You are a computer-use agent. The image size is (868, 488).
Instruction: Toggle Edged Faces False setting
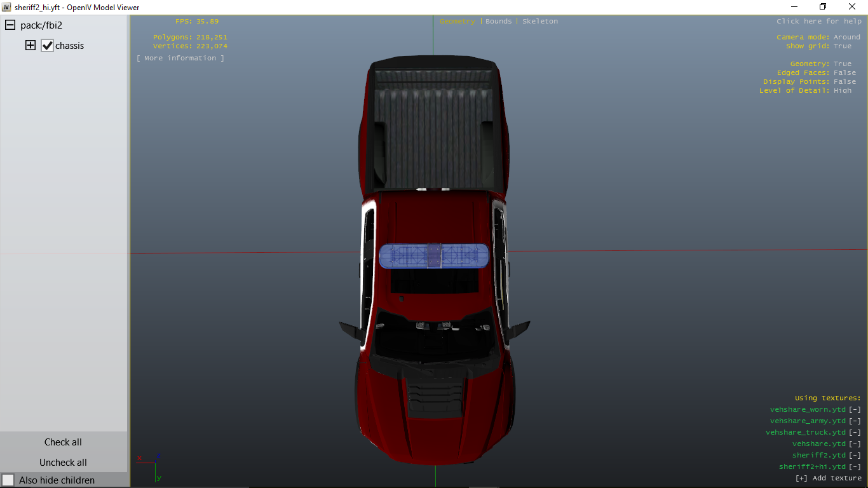[844, 73]
